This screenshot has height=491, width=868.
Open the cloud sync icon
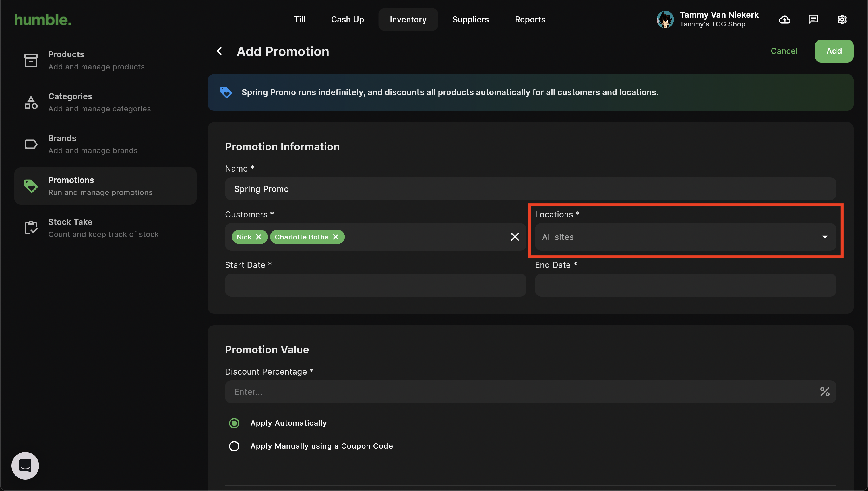pos(785,20)
